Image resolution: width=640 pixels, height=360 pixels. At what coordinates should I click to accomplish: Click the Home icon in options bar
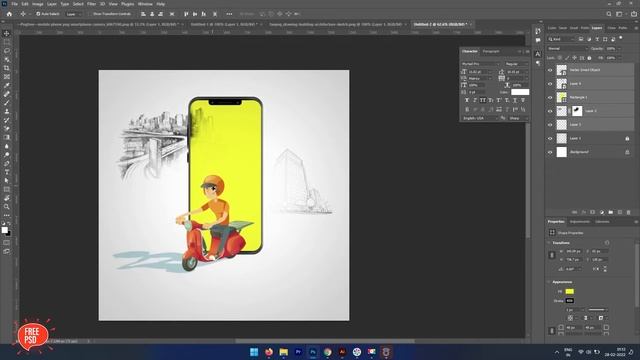pos(9,14)
